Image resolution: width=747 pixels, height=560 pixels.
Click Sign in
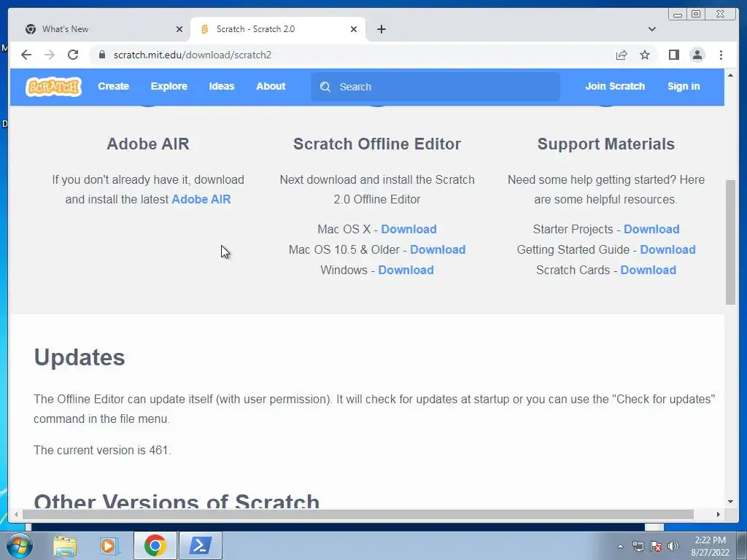coord(684,86)
